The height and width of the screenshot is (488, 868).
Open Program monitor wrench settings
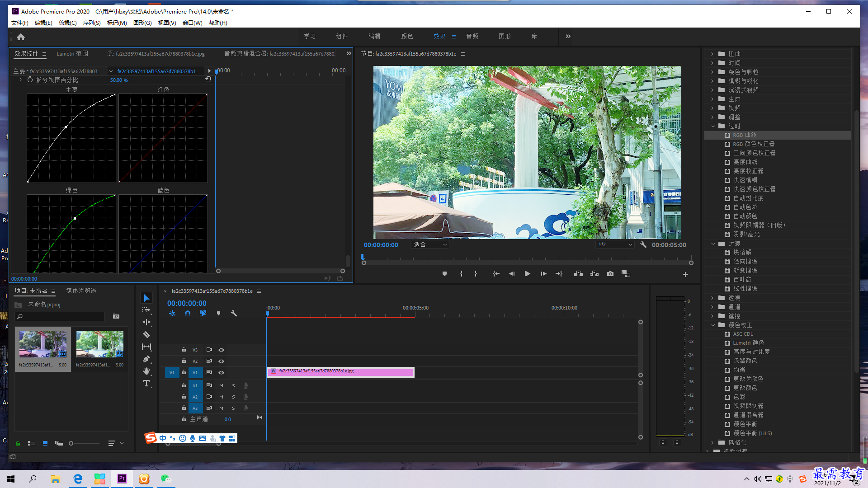click(x=643, y=244)
